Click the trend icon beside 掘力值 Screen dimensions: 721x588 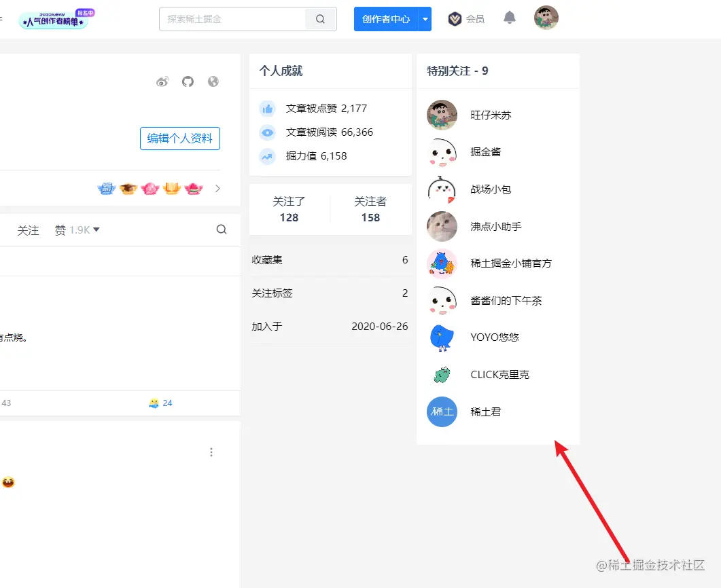coord(268,157)
